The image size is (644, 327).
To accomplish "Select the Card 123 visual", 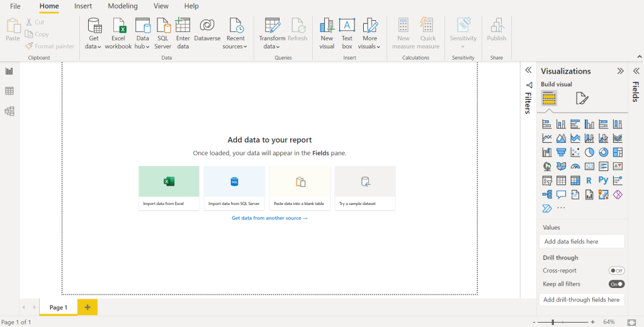I will (x=589, y=166).
